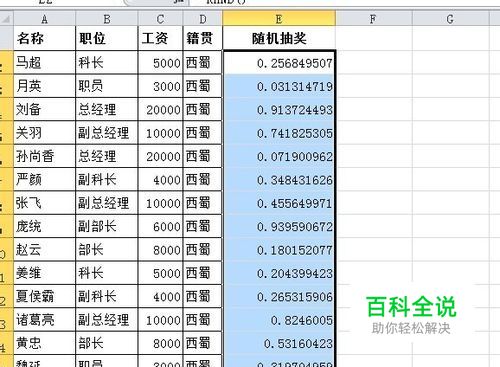Select column D header

coord(203,19)
